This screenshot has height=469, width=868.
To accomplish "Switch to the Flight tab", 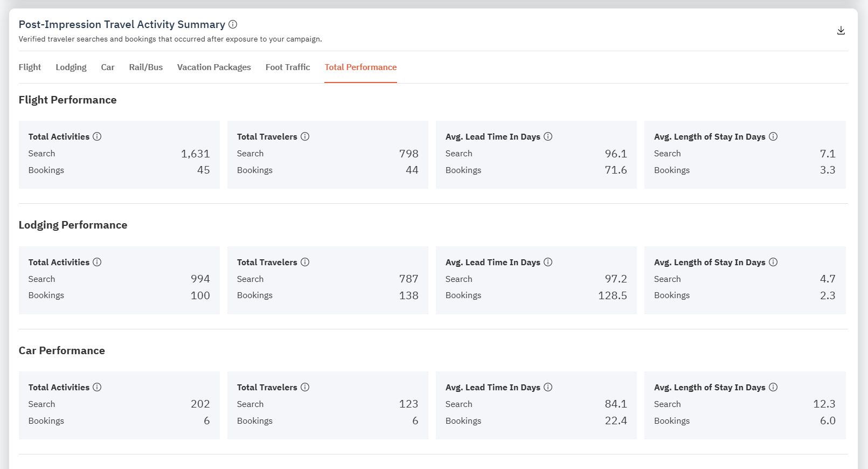I will pos(30,67).
